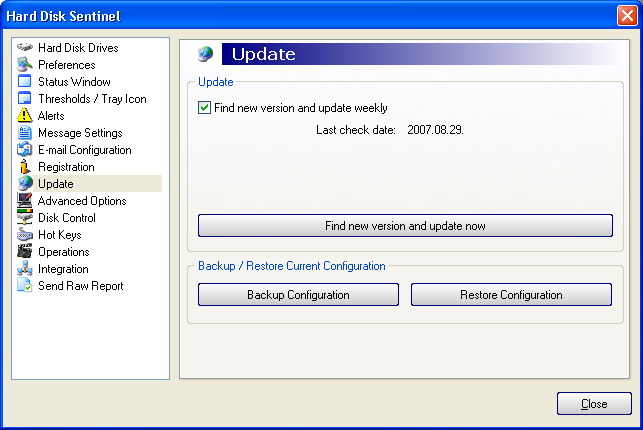Viewport: 643px width, 430px height.
Task: Select the Operations label in the sidebar
Action: [x=64, y=252]
